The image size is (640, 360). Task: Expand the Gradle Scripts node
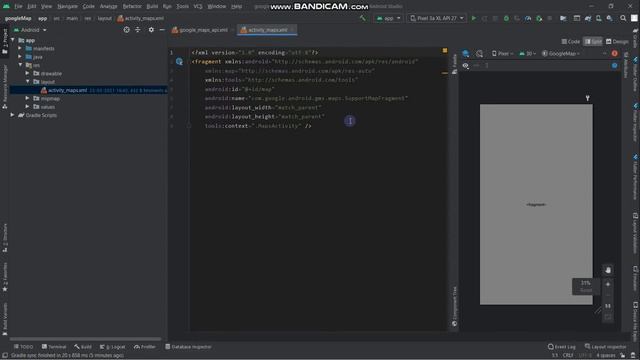pos(13,115)
